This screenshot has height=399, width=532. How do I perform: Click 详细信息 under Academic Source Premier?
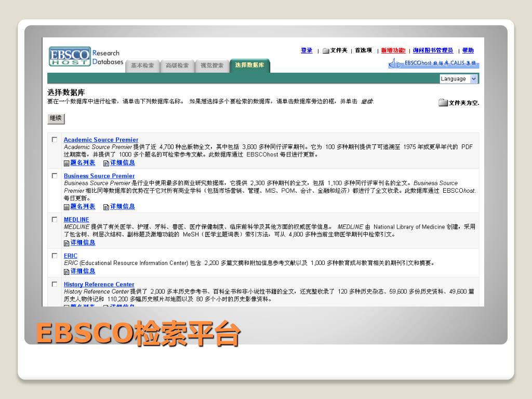click(123, 163)
